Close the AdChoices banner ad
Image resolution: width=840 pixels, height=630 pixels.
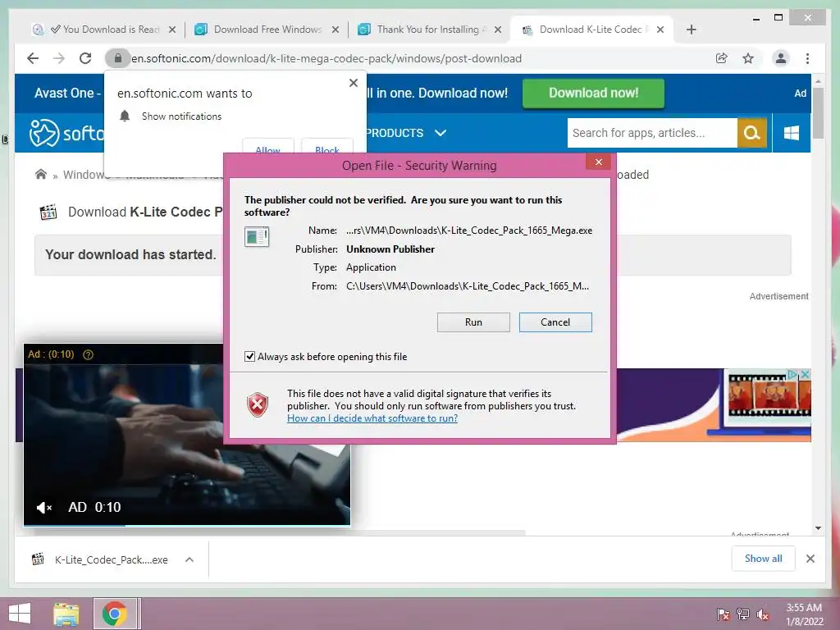(805, 374)
